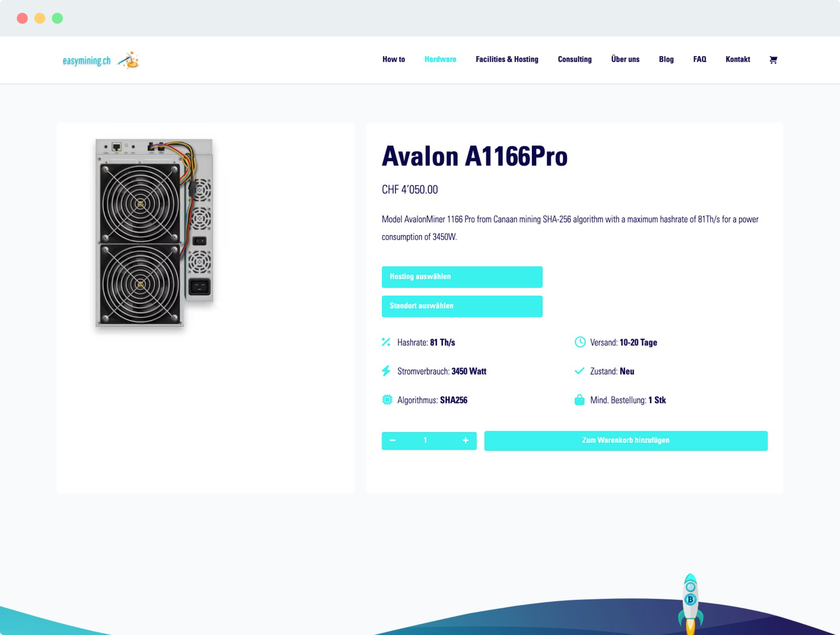Expand the Standort auswählen dropdown
The width and height of the screenshot is (840, 635).
[462, 306]
